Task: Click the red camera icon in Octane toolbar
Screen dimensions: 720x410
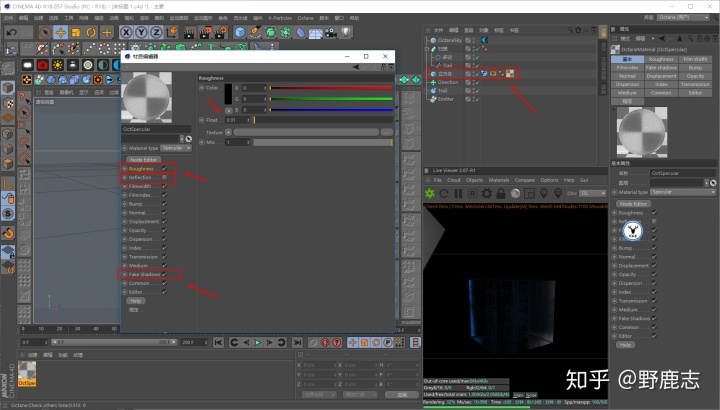Action: (x=43, y=65)
